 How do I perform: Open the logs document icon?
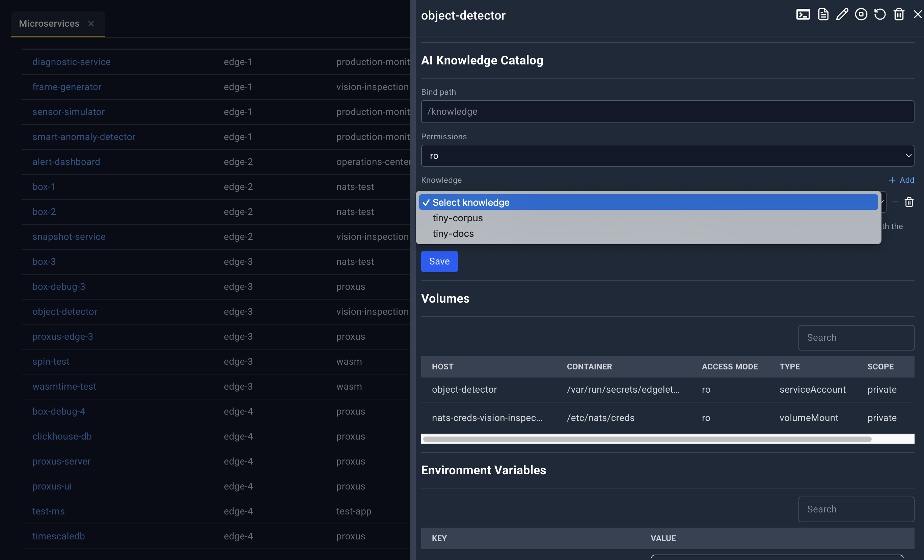[x=823, y=15]
